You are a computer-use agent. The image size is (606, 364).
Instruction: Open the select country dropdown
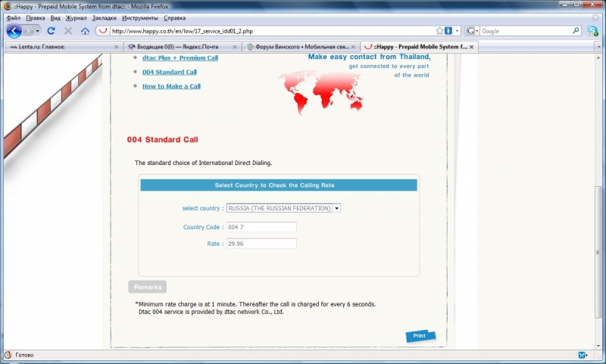[x=336, y=208]
